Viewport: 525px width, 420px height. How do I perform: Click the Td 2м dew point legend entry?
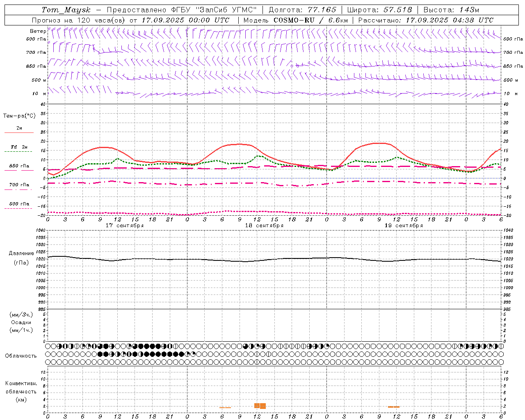19,146
